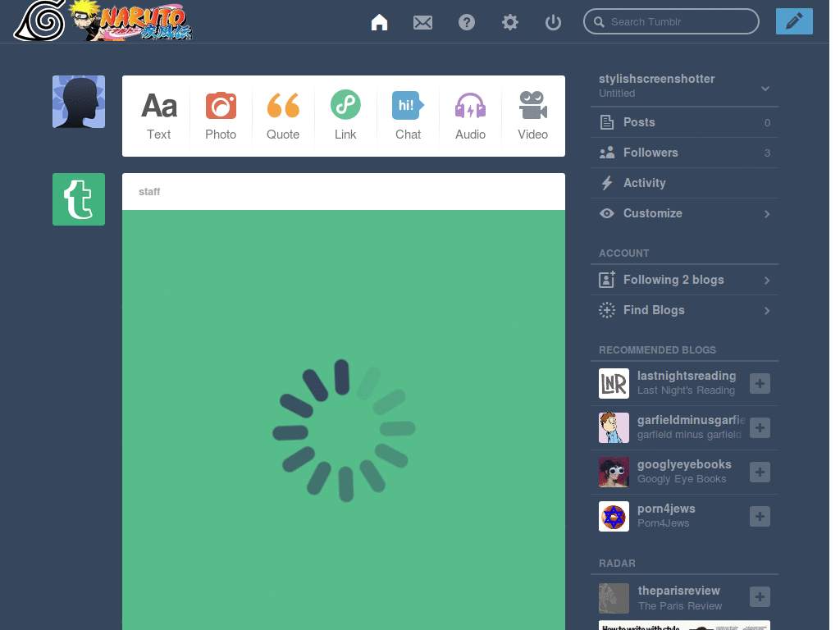
Task: Open the Posts section in sidebar
Action: click(638, 121)
